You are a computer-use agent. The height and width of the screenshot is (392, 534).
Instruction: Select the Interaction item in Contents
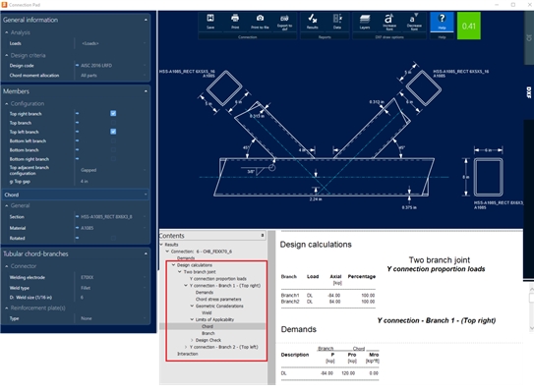[187, 354]
